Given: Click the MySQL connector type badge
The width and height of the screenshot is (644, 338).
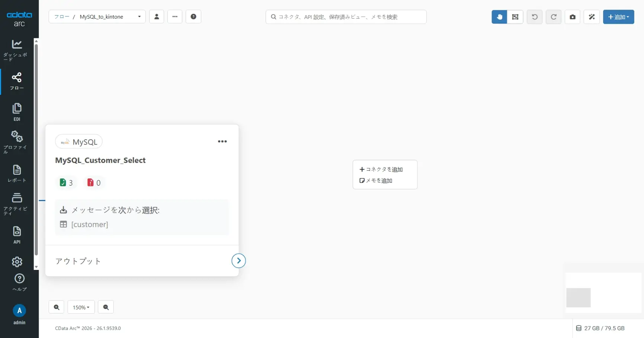Looking at the screenshot, I should pyautogui.click(x=79, y=142).
